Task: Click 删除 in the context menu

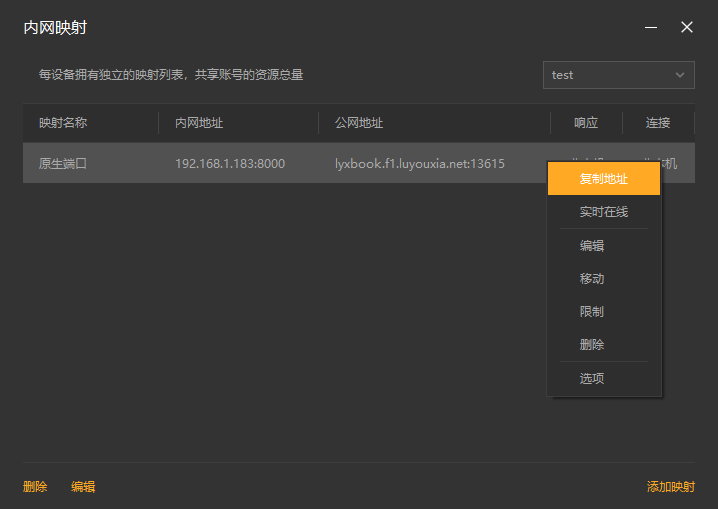Action: (604, 345)
